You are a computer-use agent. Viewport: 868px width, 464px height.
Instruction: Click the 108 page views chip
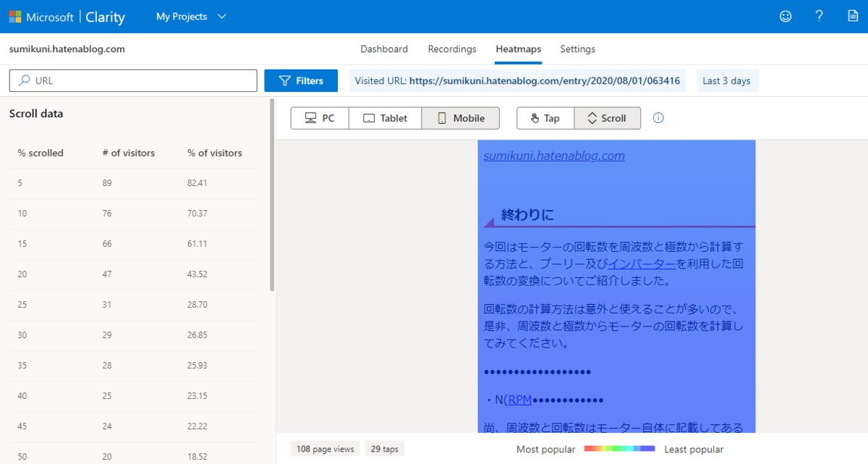[325, 448]
